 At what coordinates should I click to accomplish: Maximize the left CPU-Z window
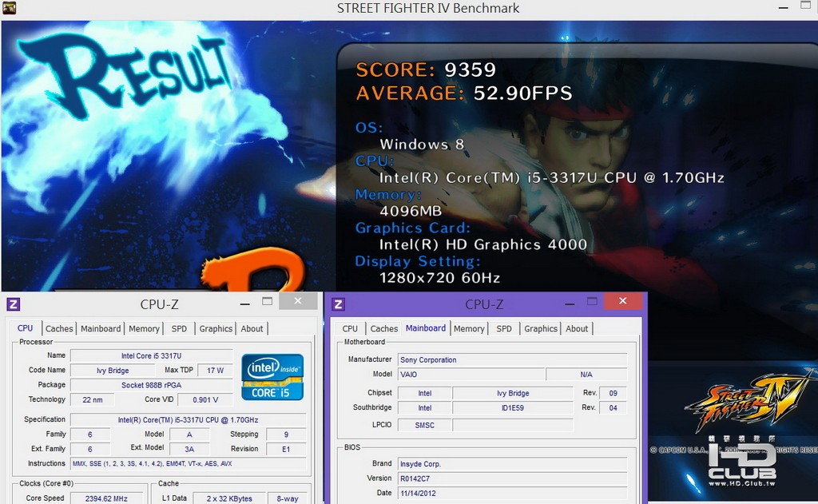267,301
